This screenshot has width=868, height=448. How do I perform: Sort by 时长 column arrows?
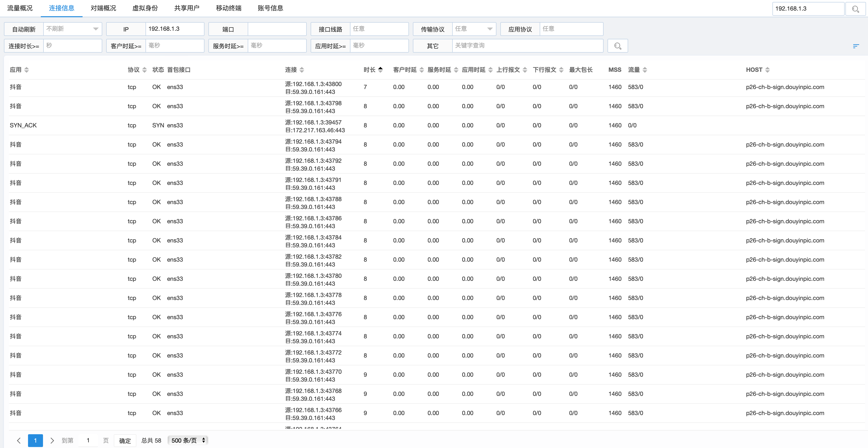tap(380, 70)
